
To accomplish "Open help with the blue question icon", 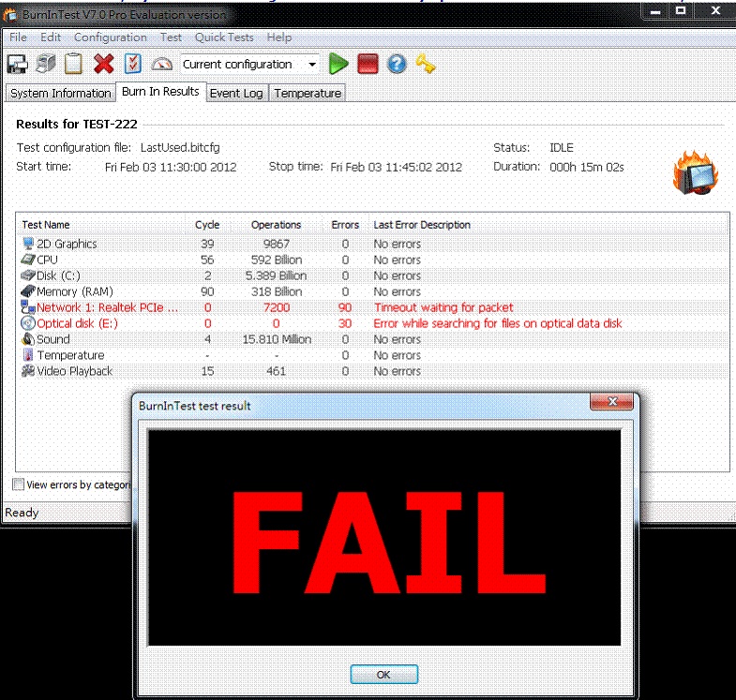I will click(x=397, y=64).
